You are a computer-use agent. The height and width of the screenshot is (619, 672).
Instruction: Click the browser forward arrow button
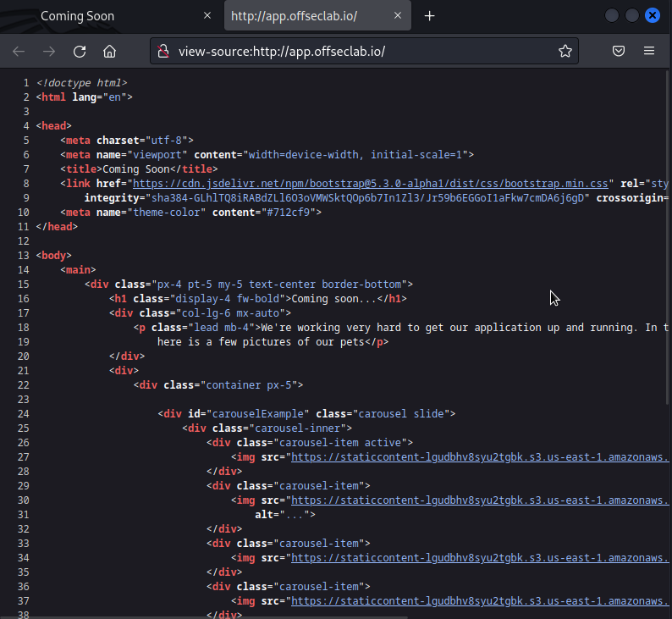49,51
